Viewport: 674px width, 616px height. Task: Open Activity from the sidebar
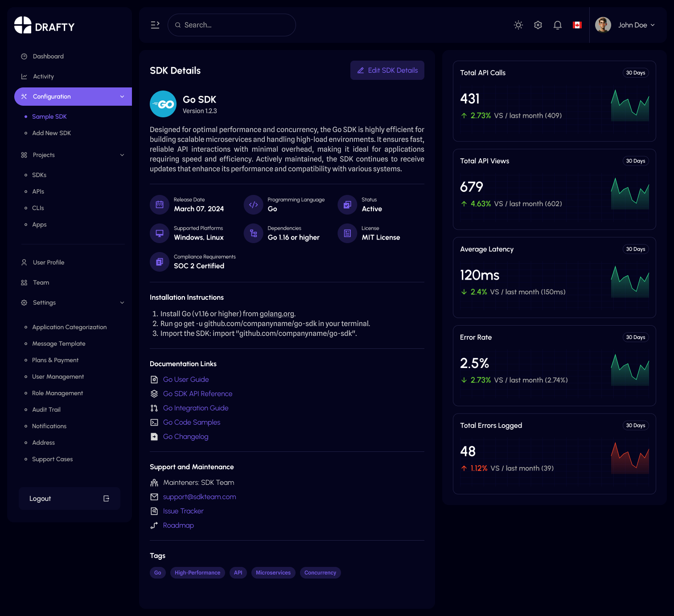point(43,76)
